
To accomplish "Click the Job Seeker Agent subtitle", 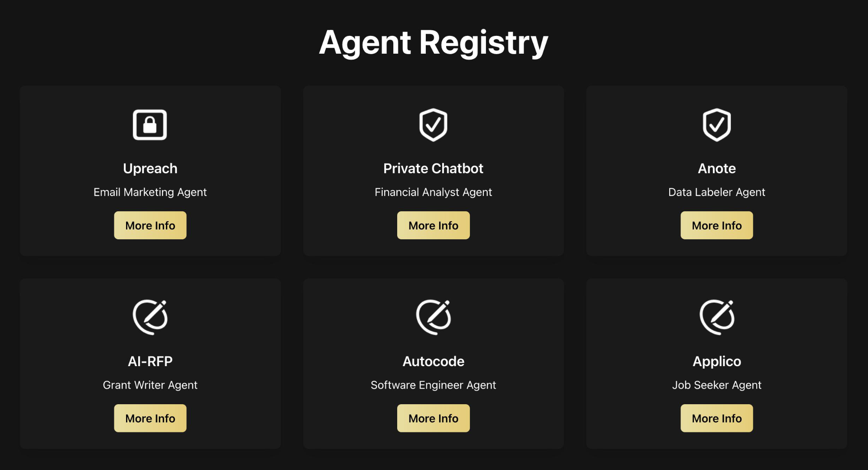I will coord(716,385).
